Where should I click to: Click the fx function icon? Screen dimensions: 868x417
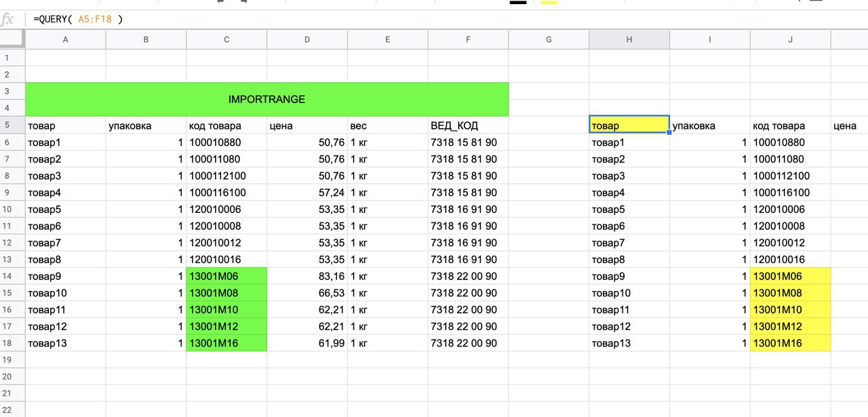point(8,20)
